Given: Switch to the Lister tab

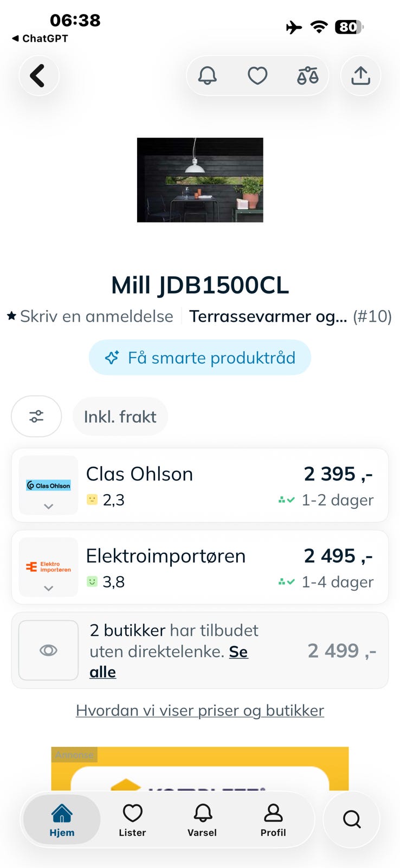Looking at the screenshot, I should pyautogui.click(x=132, y=820).
